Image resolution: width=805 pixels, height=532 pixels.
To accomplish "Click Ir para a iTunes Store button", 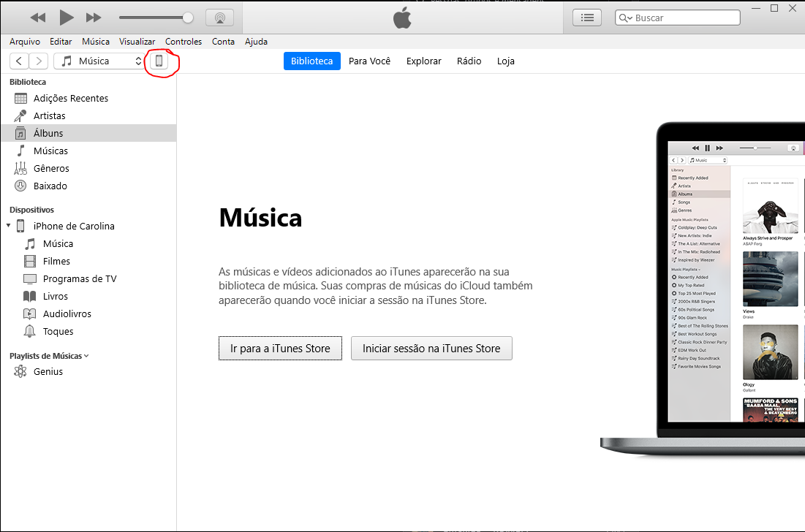I will 280,349.
